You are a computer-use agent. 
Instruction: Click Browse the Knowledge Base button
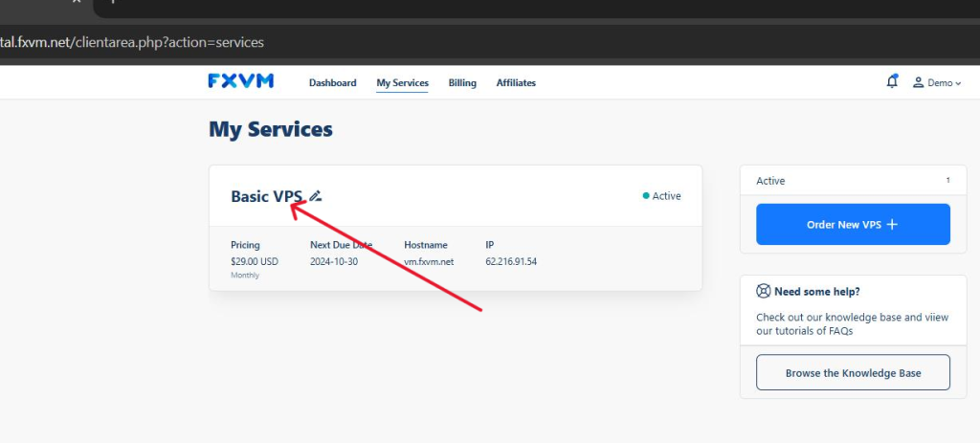(x=853, y=373)
